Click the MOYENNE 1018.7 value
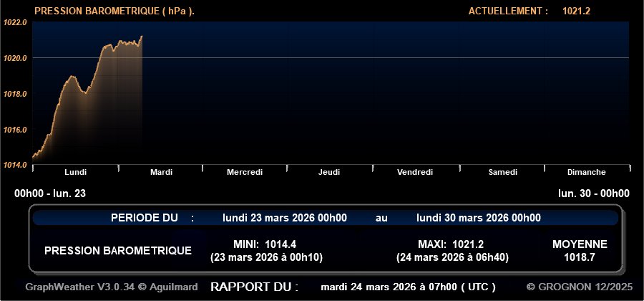This screenshot has width=644, height=301. 580,257
